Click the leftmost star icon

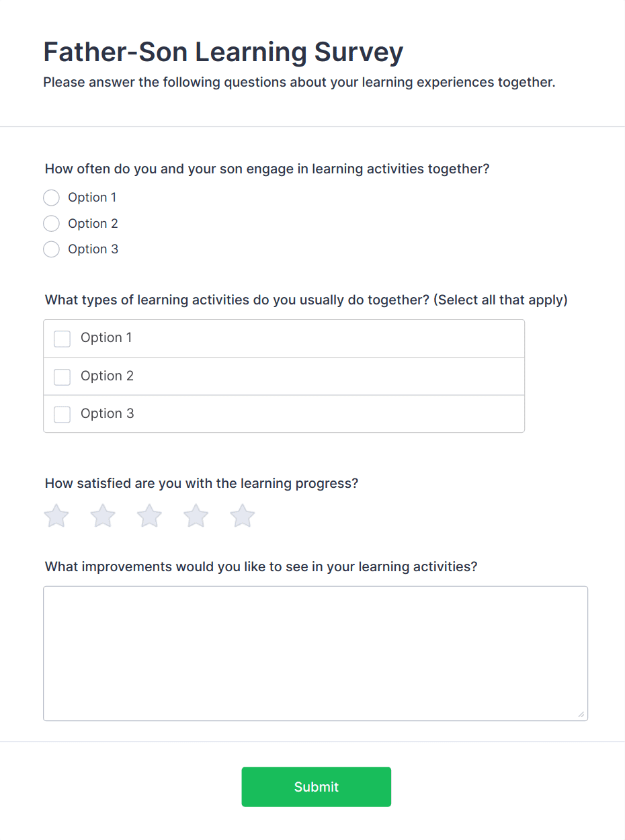(56, 516)
